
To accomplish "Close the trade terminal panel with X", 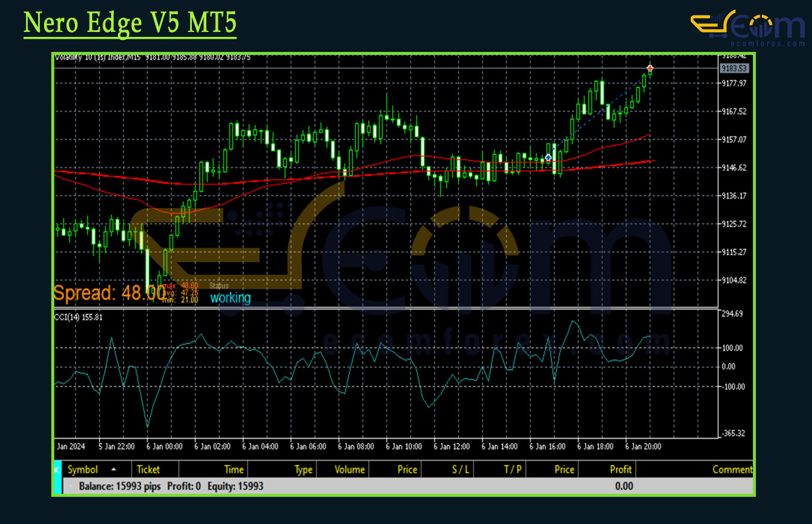I will point(57,470).
